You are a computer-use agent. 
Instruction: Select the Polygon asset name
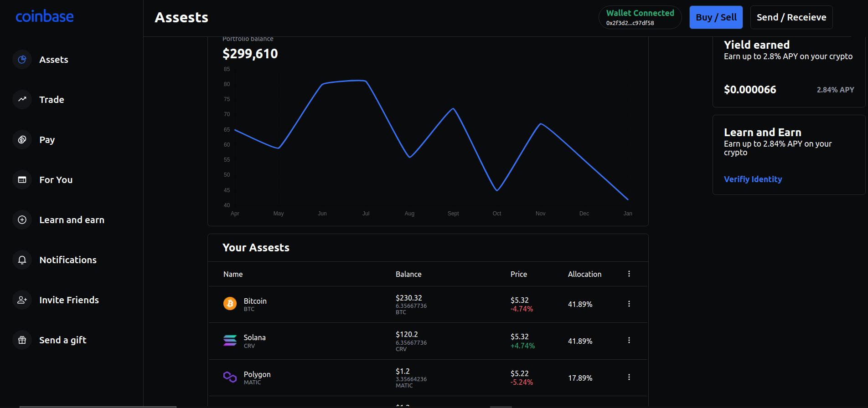click(x=257, y=374)
